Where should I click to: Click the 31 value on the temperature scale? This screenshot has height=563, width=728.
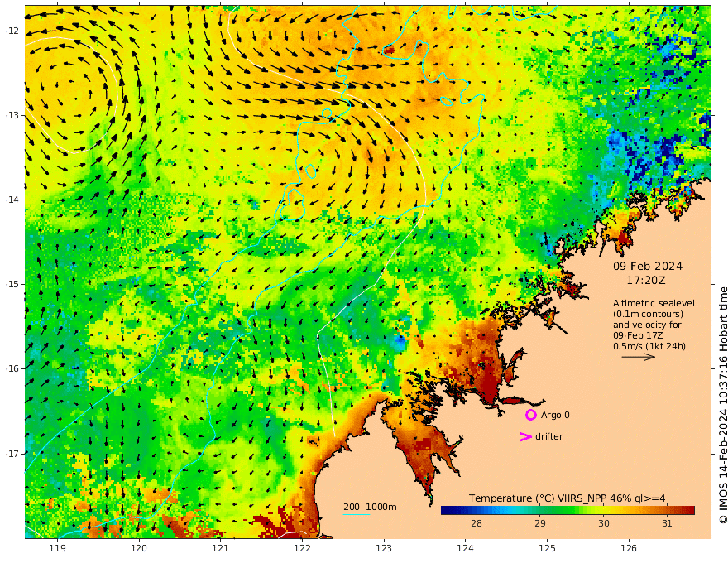click(x=667, y=523)
